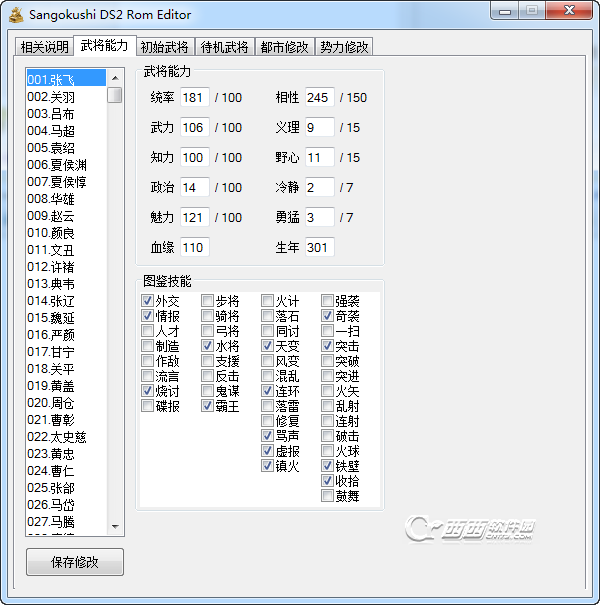Go to the 都市修改 tab

(284, 47)
